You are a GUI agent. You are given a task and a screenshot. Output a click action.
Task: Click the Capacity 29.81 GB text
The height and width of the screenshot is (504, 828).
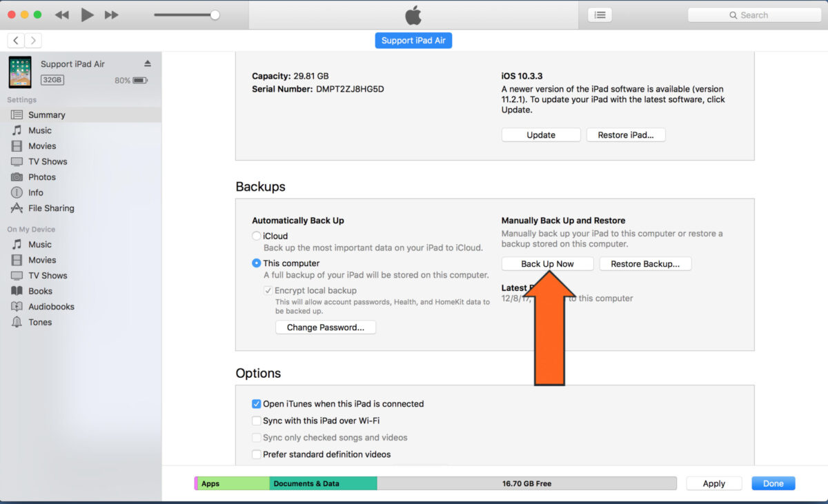290,76
